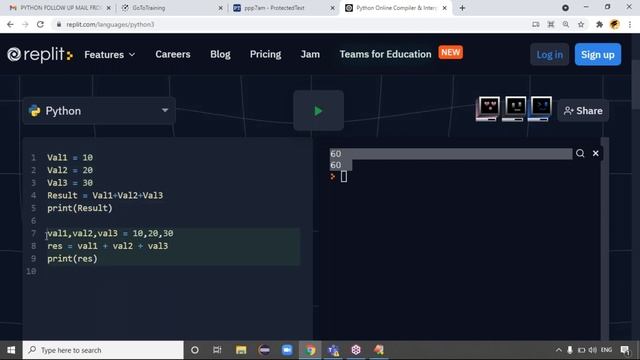640x360 pixels.
Task: Go to the Blog page
Action: click(x=220, y=54)
